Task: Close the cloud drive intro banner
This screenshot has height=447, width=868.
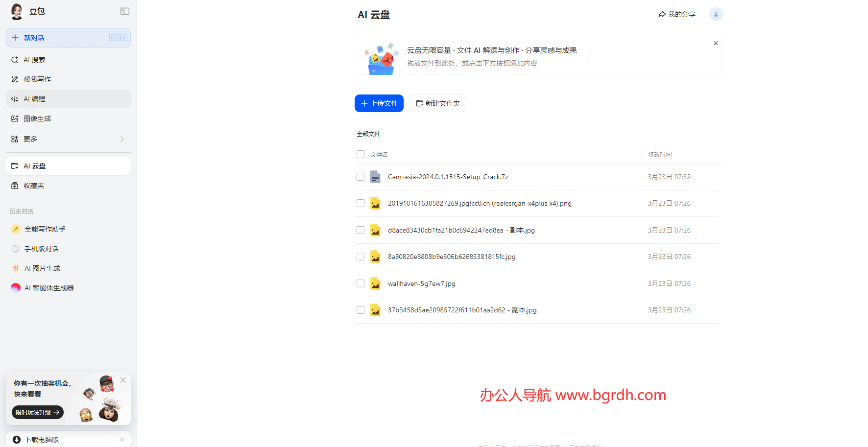Action: 716,43
